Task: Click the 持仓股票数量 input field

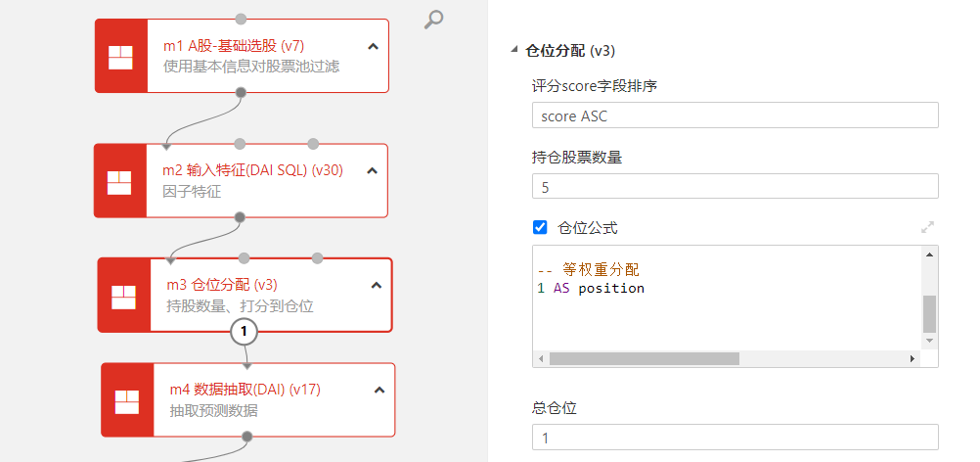Action: pos(735,186)
